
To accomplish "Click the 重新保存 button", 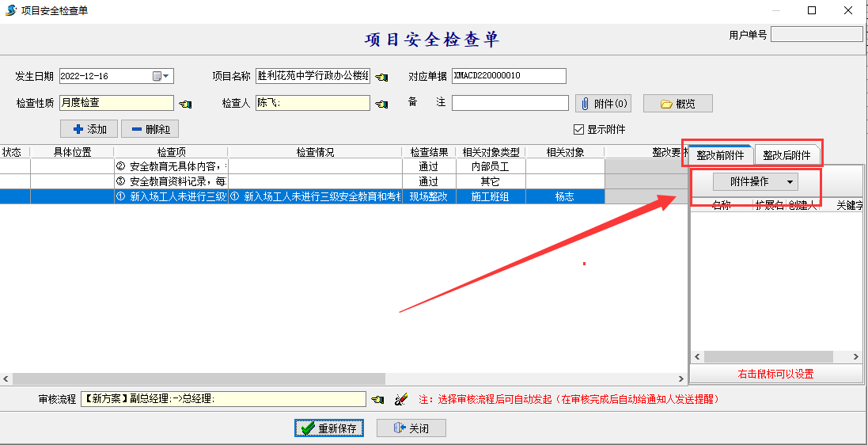I will pyautogui.click(x=329, y=428).
